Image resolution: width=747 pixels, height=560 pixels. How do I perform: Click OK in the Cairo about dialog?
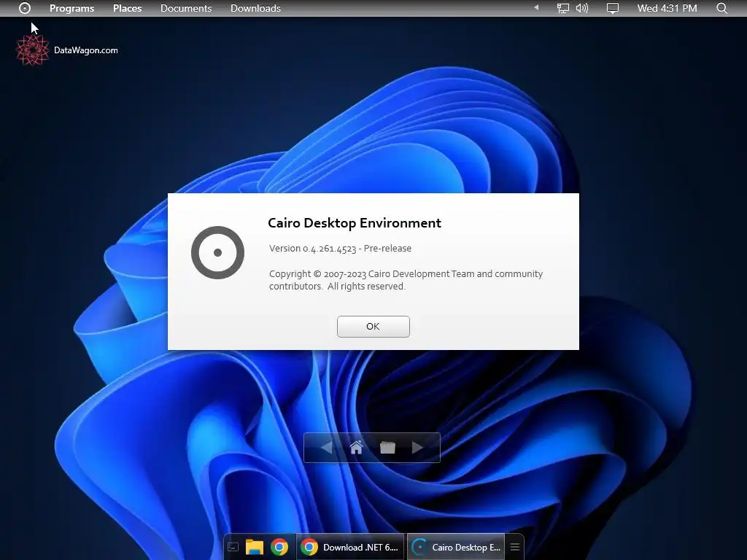tap(373, 327)
